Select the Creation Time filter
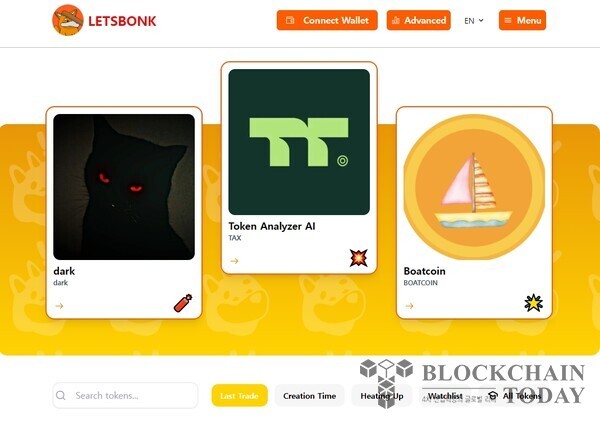 310,396
